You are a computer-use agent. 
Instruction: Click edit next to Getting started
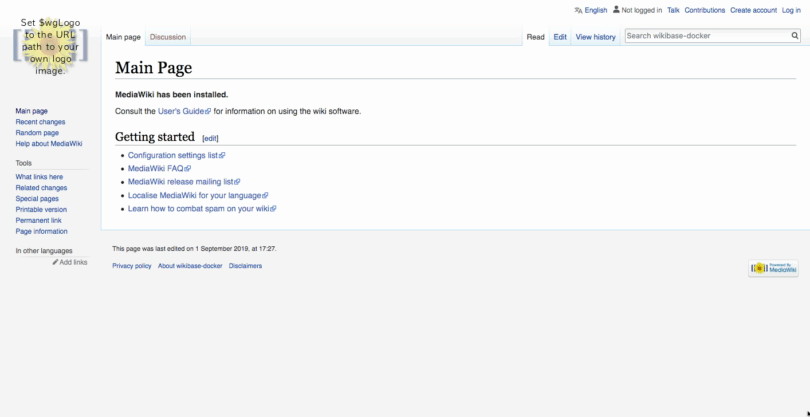[210, 138]
